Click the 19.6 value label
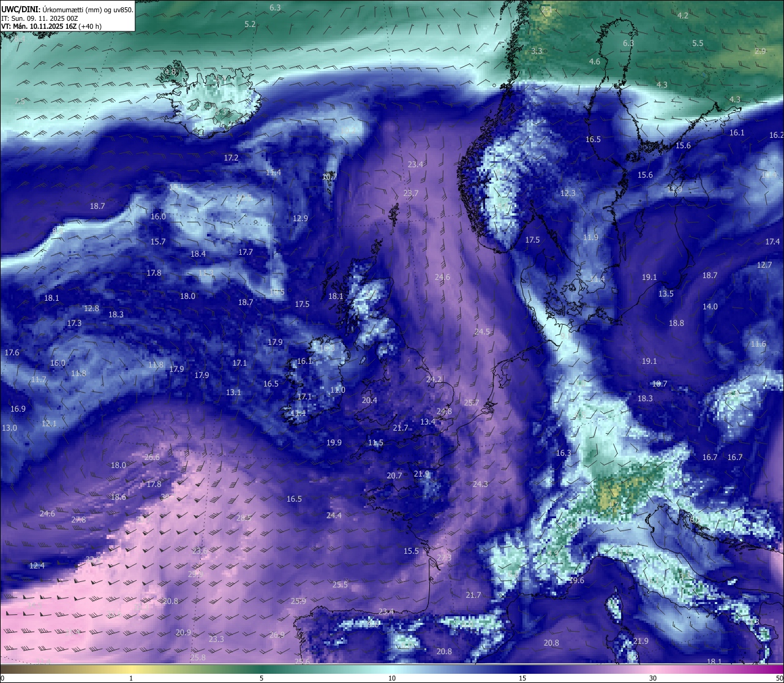 [576, 580]
